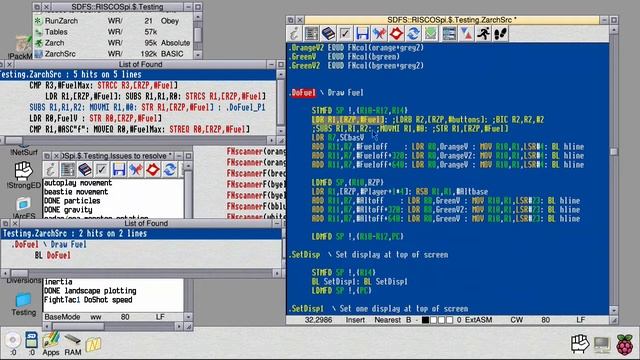This screenshot has width=640, height=360.
Task: Click refresh arrows in Issues to resolve toolbar
Action: [x=170, y=169]
